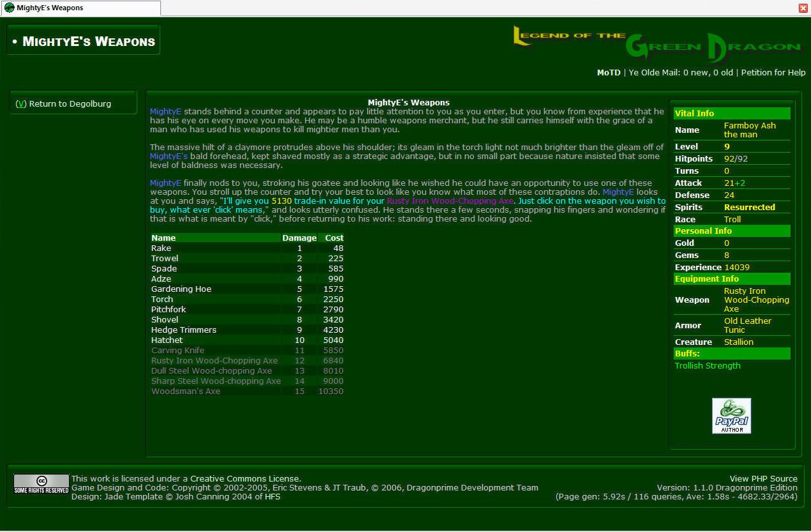Choose the Adze in the weapons table
This screenshot has width=811, height=532.
161,279
